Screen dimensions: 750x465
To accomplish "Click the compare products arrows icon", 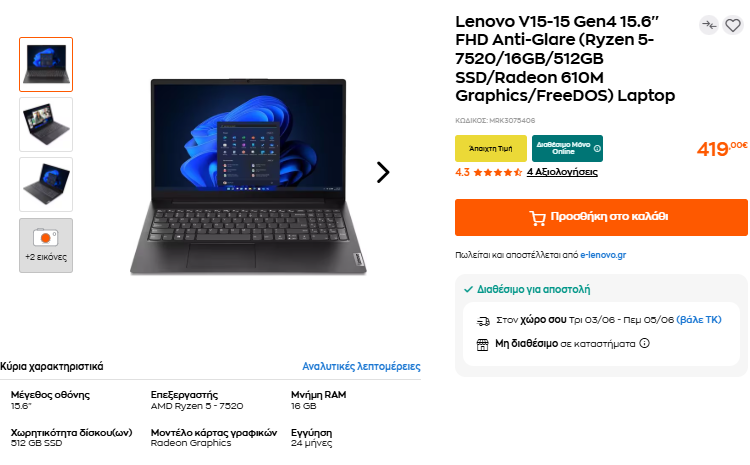I will pos(709,25).
